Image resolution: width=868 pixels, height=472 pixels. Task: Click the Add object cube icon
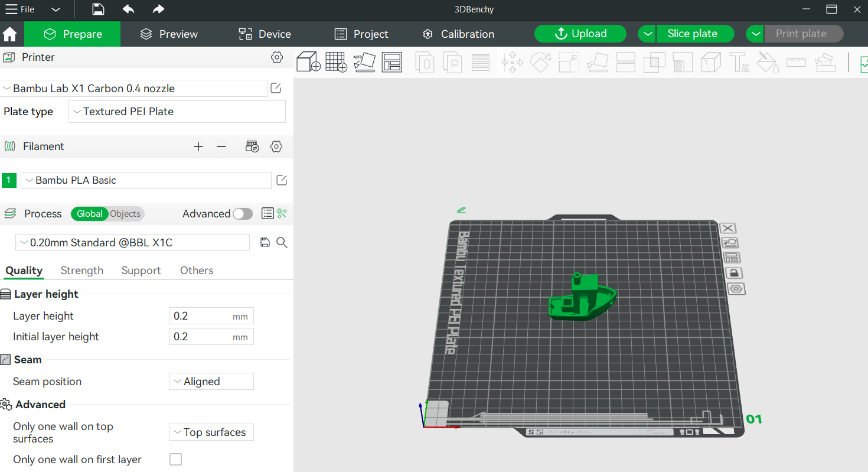click(308, 62)
